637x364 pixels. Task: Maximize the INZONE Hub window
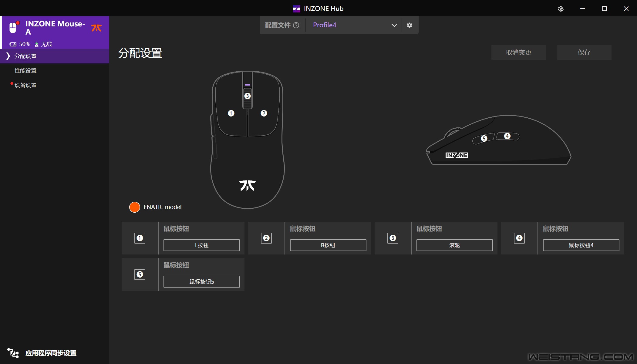pyautogui.click(x=604, y=9)
